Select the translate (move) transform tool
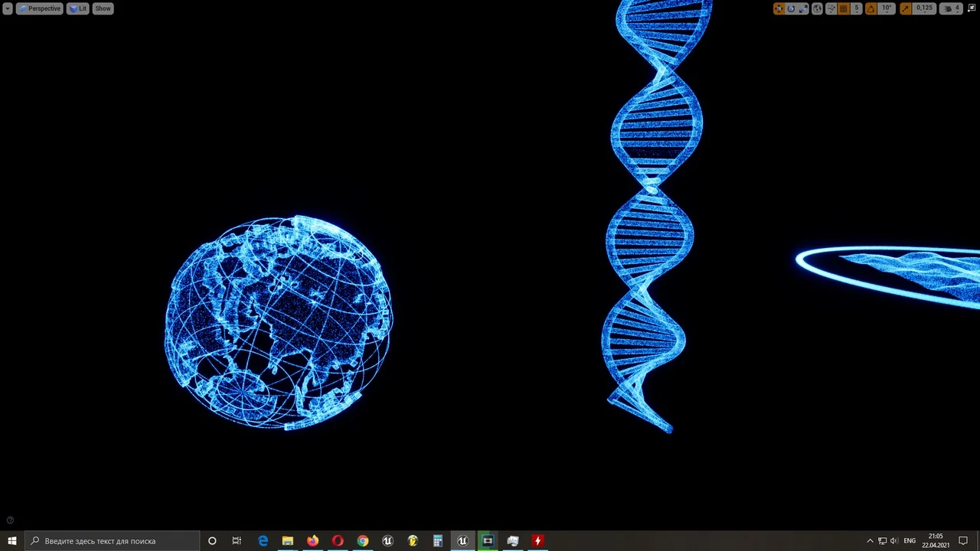980x551 pixels. (779, 8)
